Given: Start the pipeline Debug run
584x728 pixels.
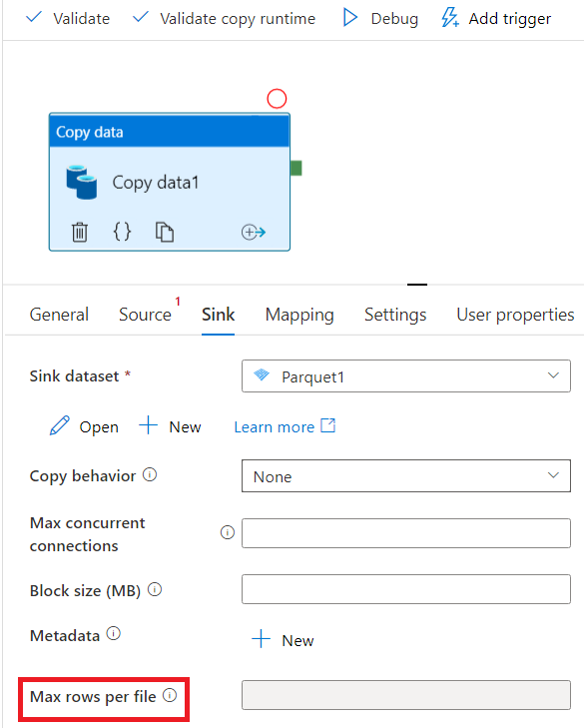Looking at the screenshot, I should click(380, 19).
